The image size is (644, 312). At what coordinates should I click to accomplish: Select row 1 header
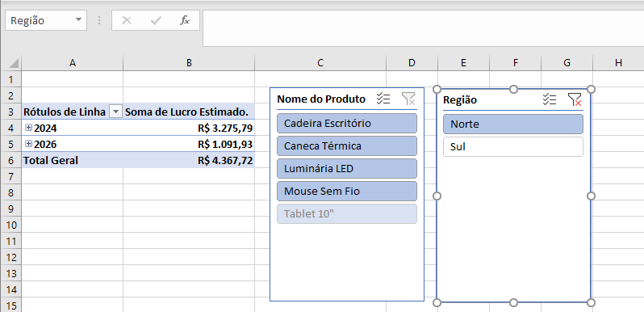(x=11, y=79)
